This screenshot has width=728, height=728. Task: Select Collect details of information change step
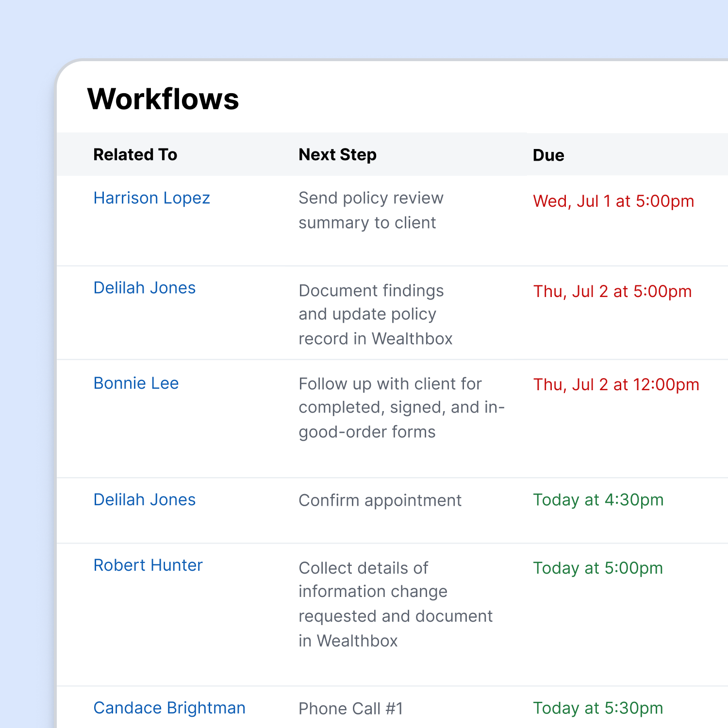(396, 604)
